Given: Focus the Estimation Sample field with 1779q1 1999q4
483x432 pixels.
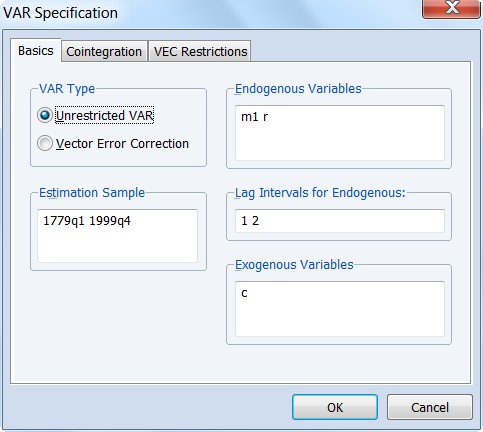Looking at the screenshot, I should click(117, 236).
